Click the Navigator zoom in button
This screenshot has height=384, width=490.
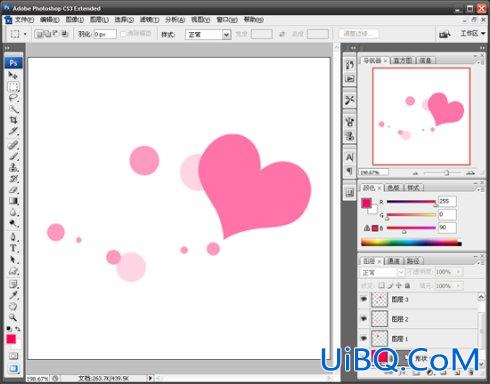pyautogui.click(x=470, y=173)
